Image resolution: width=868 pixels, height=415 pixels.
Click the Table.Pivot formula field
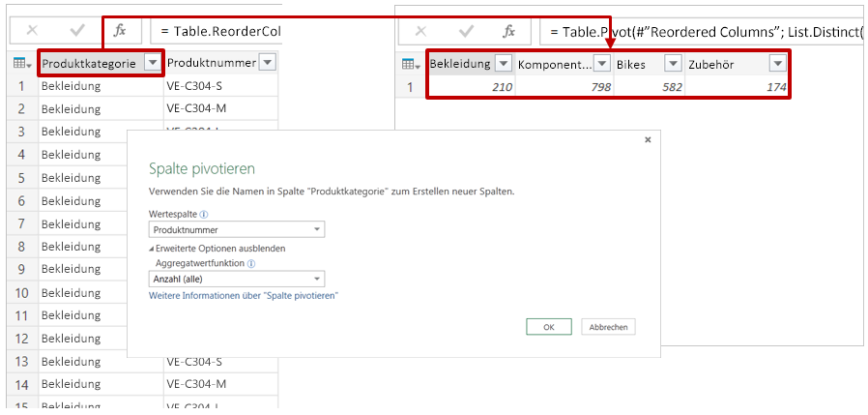pyautogui.click(x=704, y=31)
